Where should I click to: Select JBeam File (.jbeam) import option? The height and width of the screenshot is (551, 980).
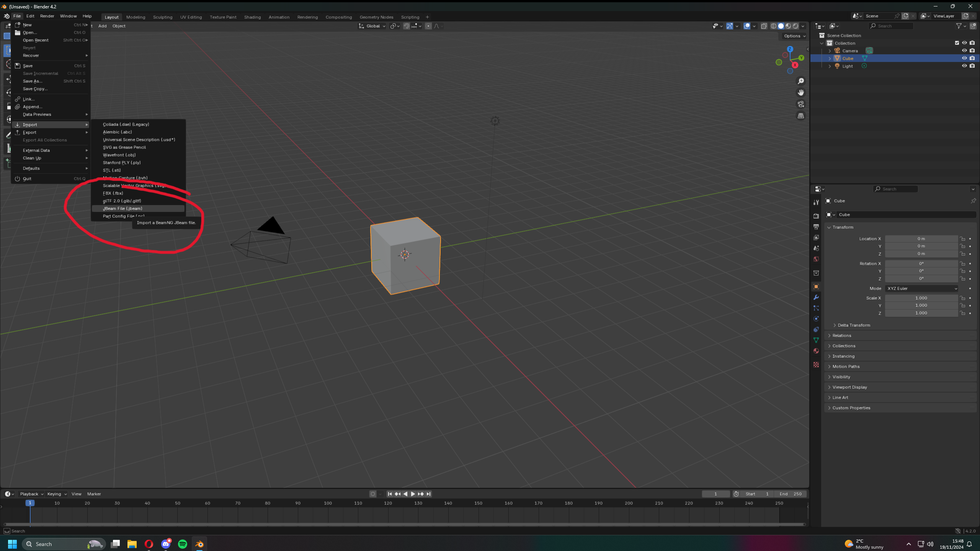138,209
